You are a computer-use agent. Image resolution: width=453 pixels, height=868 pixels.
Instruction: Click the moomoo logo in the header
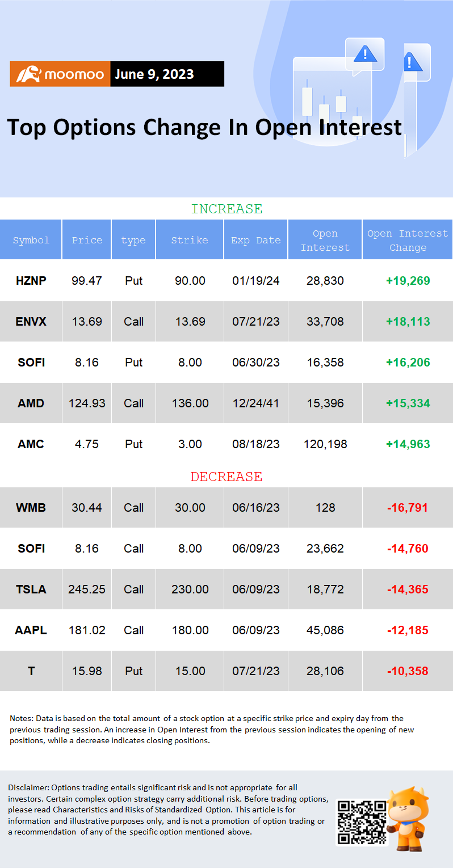tap(60, 74)
